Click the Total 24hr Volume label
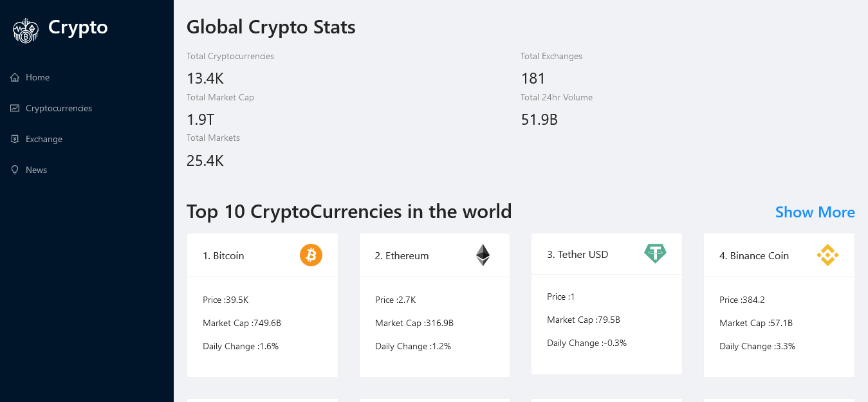 point(557,98)
